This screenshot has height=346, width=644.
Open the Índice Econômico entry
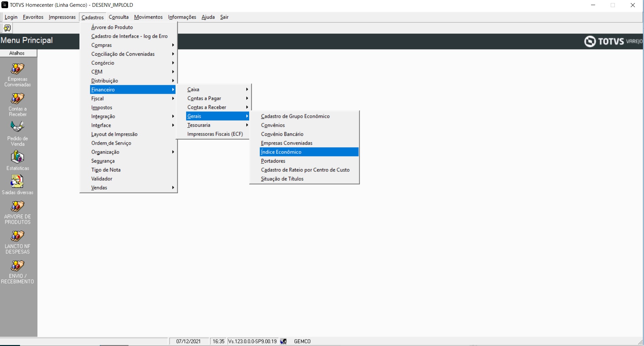point(309,152)
